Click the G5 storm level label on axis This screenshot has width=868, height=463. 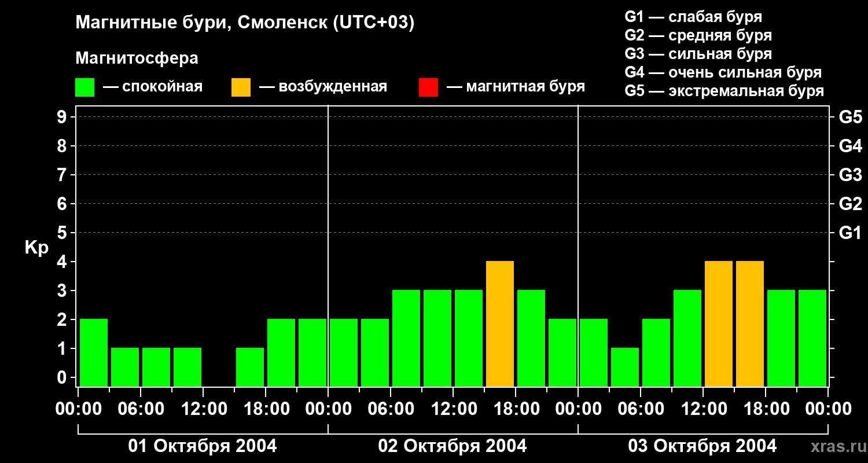pos(850,117)
